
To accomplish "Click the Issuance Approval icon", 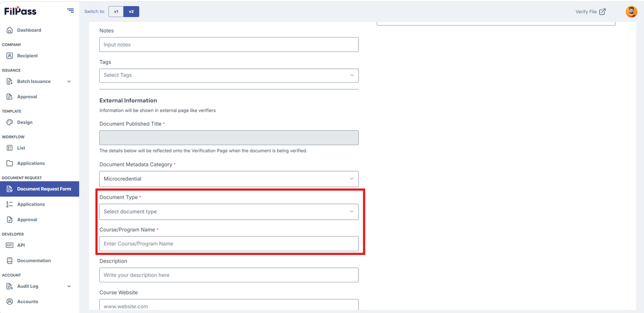I will pos(9,97).
